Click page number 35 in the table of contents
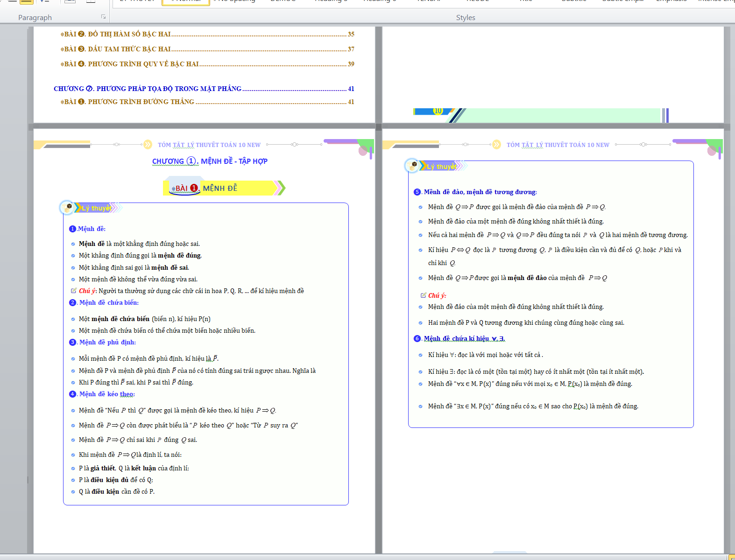Screen dimensions: 735x560 tap(351, 34)
